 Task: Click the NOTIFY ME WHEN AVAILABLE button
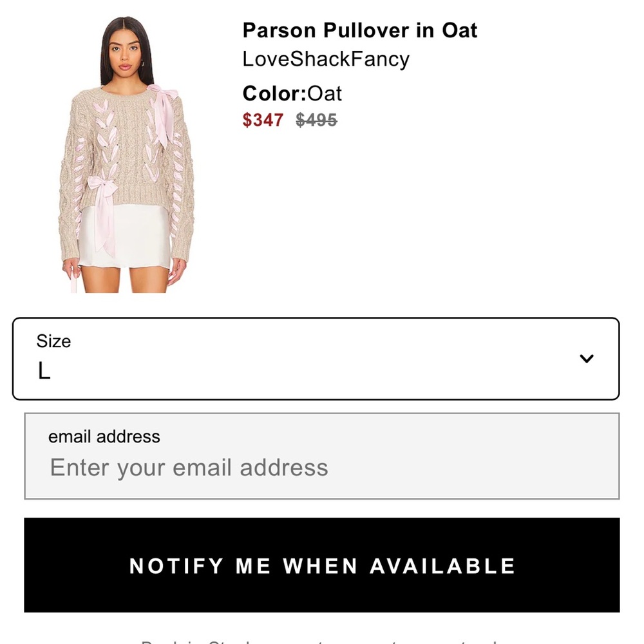(x=322, y=566)
